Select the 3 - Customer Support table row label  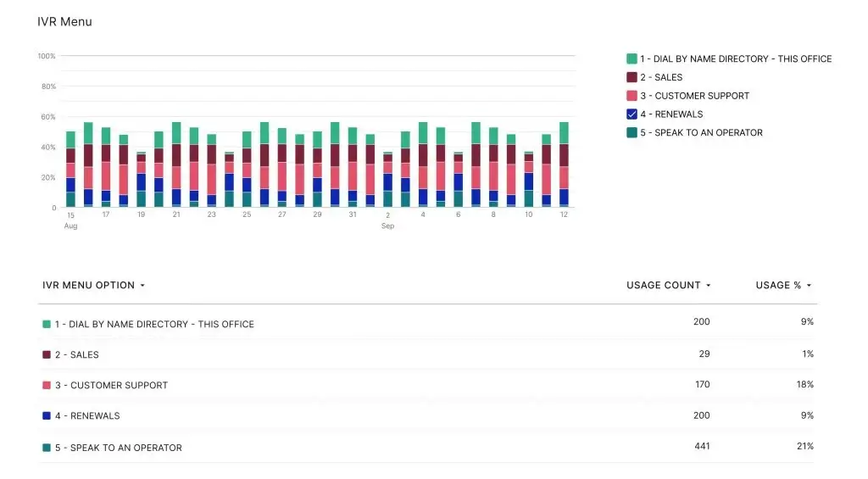[111, 385]
